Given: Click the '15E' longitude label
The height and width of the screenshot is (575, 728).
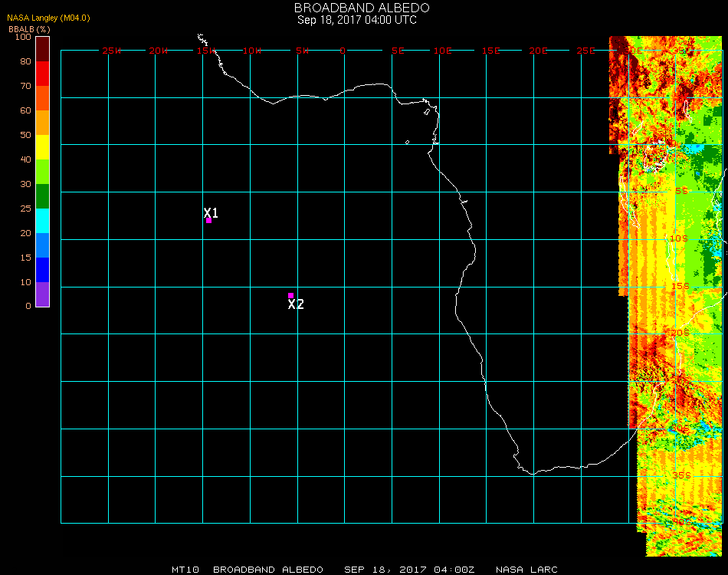Looking at the screenshot, I should pos(490,51).
